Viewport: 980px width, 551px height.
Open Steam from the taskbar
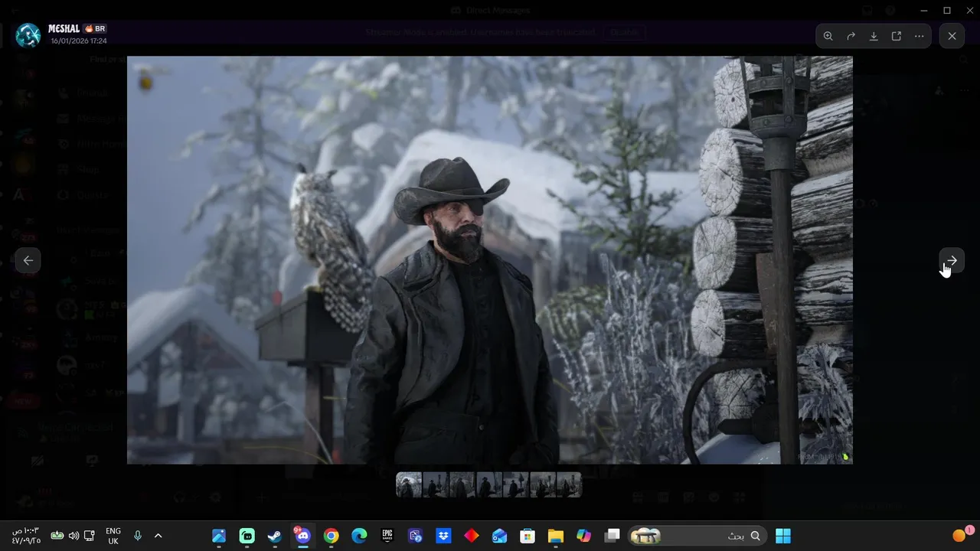(x=275, y=536)
